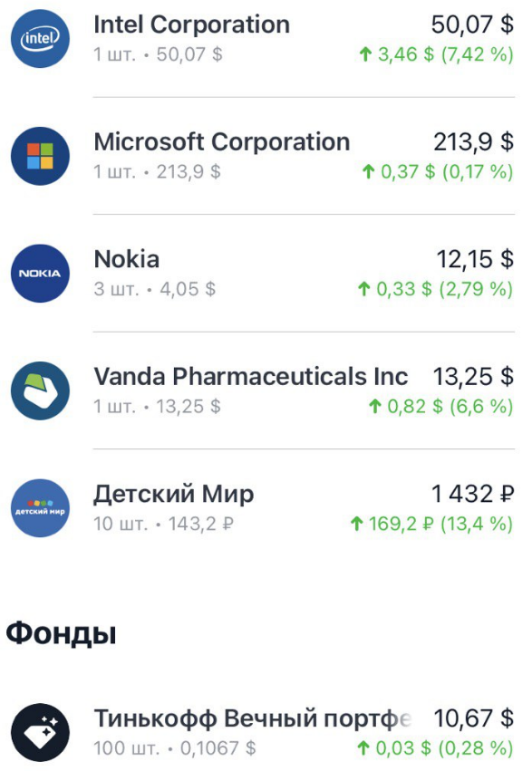Tap Nokia's gain of 2,79 %
Image resolution: width=532 pixels, height=771 pixels.
478,288
